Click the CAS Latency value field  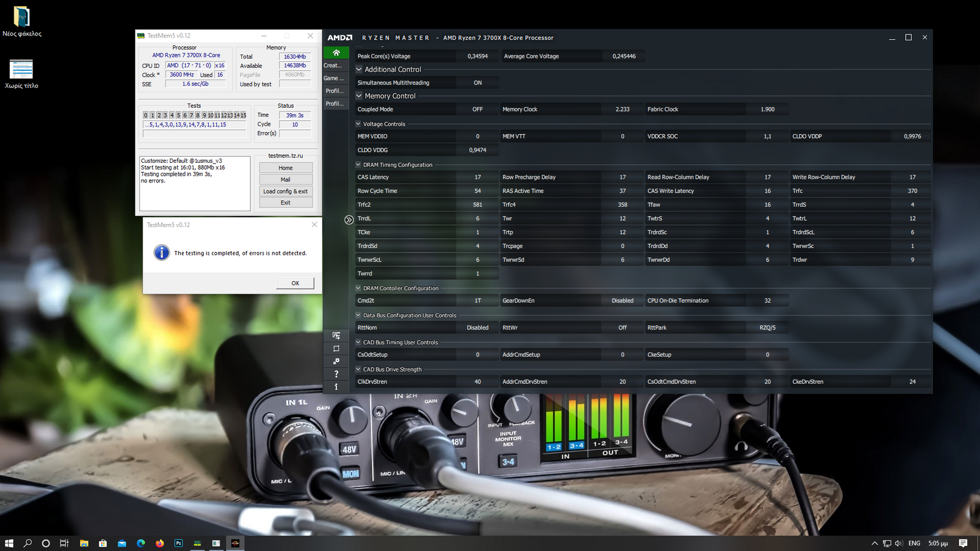[x=477, y=178]
